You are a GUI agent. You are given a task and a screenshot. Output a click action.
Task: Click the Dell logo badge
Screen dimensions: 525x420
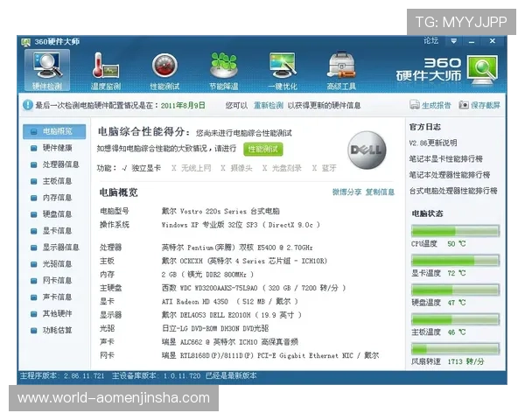[x=367, y=150]
